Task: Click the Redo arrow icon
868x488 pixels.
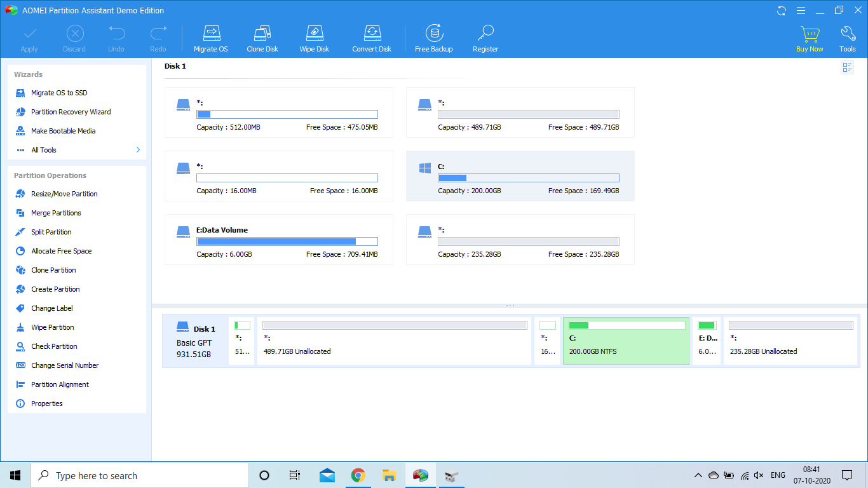Action: point(158,39)
